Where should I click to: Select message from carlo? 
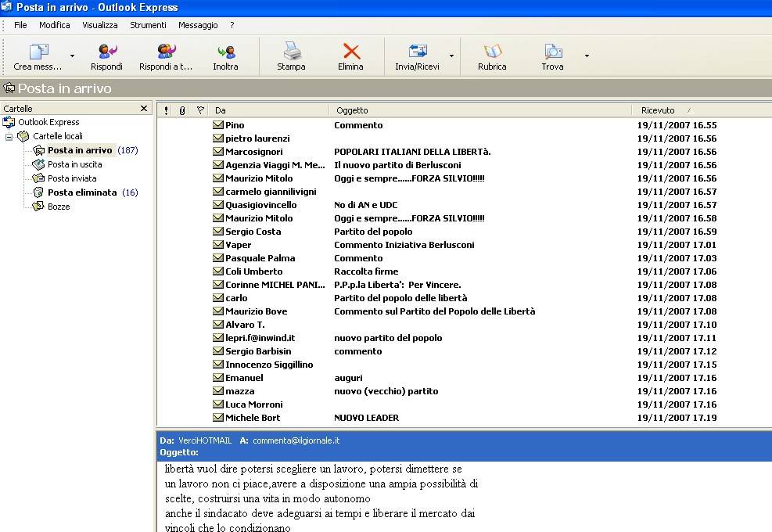pos(465,298)
